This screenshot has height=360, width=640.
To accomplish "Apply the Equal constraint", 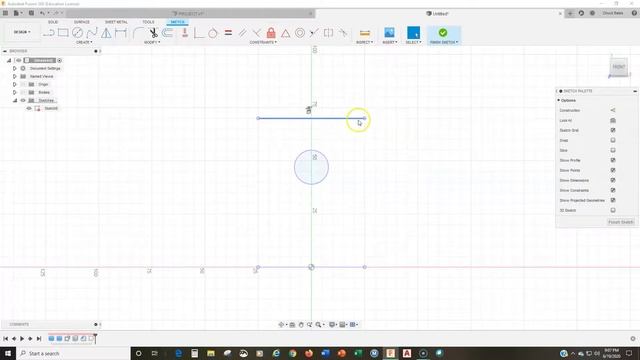I will (228, 33).
